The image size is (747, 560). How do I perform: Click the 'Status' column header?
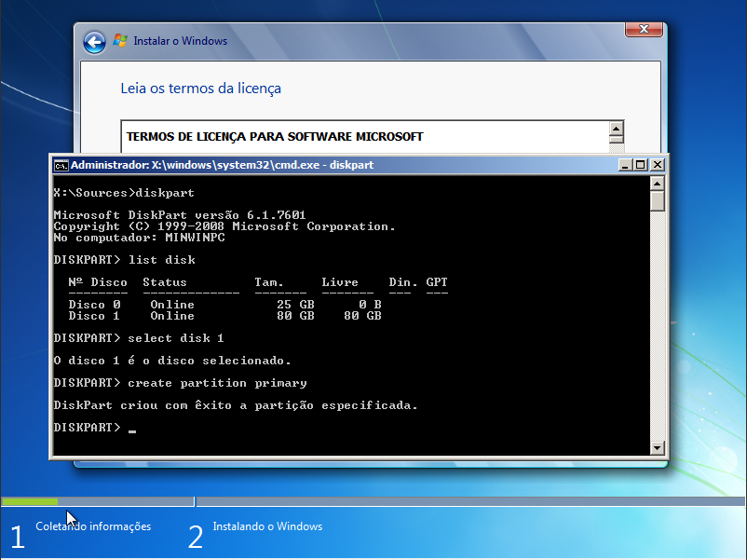pos(165,282)
